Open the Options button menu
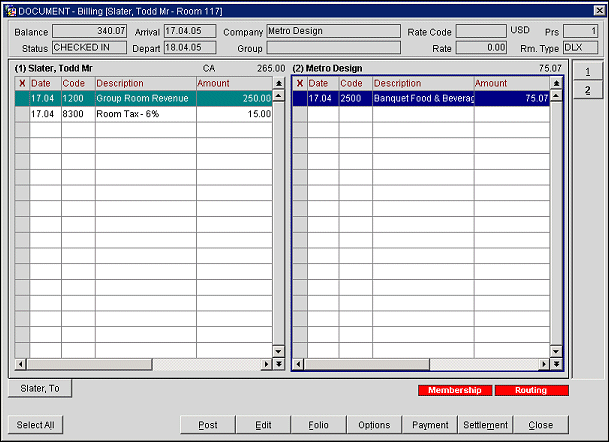 [x=374, y=425]
